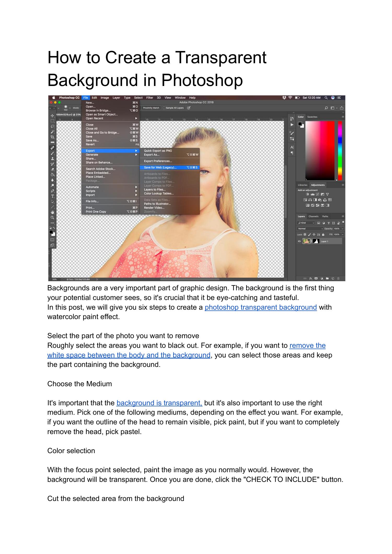Choose the Zoom magnifier tool
Image resolution: width=392 pixels, height=554 pixels.
pos(52,217)
